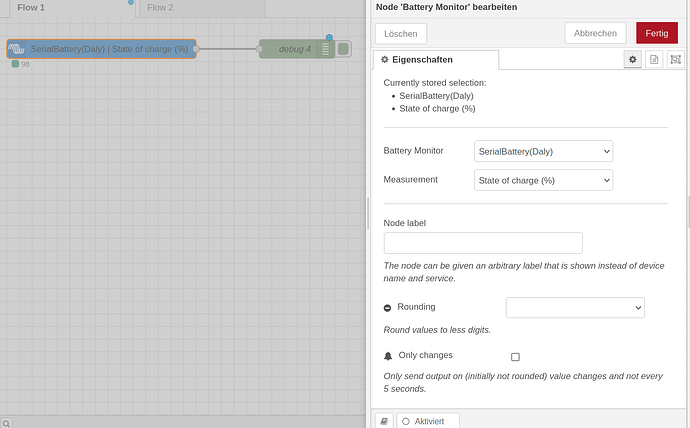Open the Measurement dropdown

click(x=543, y=180)
